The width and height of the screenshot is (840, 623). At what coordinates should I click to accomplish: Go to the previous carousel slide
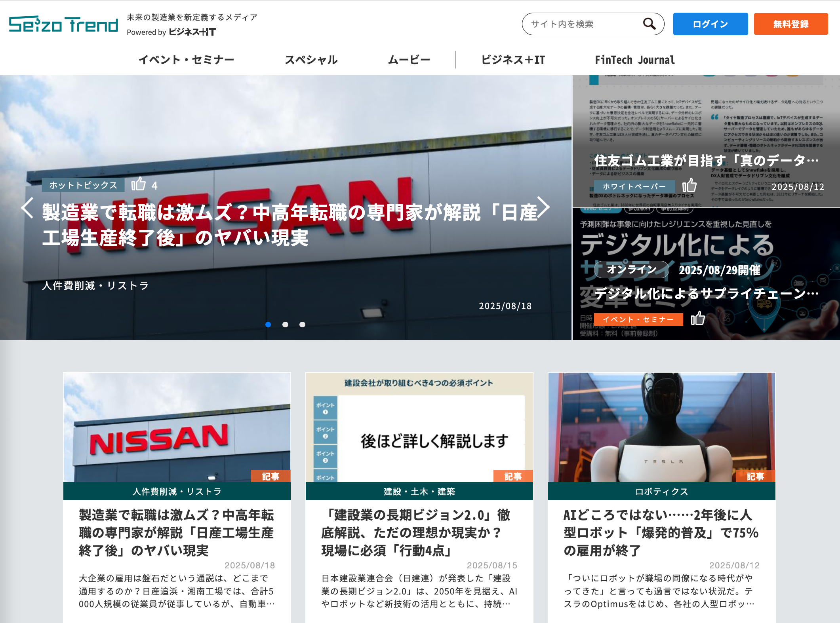coord(27,207)
